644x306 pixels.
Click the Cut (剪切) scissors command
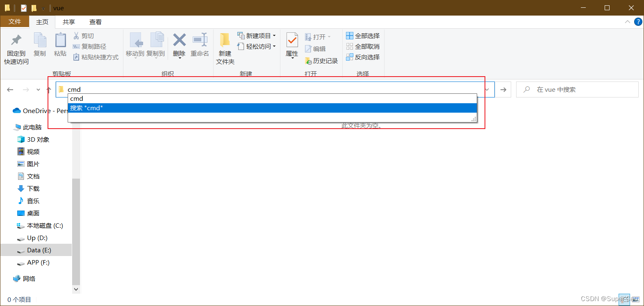(x=84, y=36)
